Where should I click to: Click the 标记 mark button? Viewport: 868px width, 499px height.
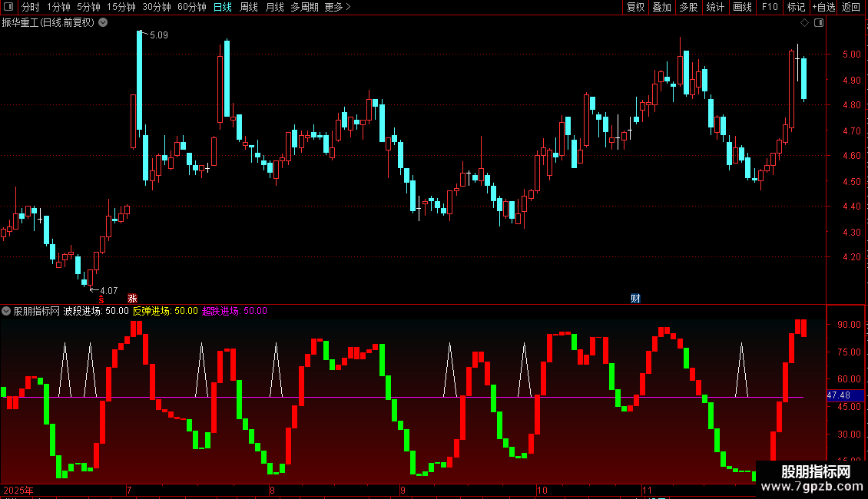point(796,7)
